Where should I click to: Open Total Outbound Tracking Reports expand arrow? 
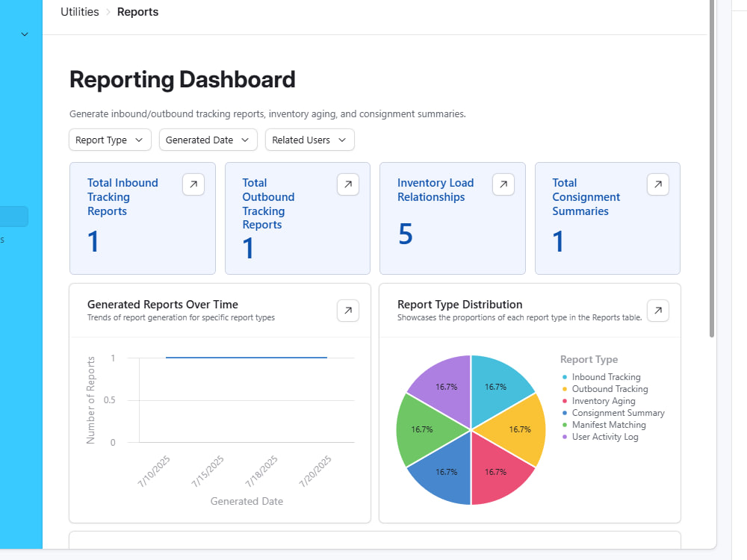[348, 184]
